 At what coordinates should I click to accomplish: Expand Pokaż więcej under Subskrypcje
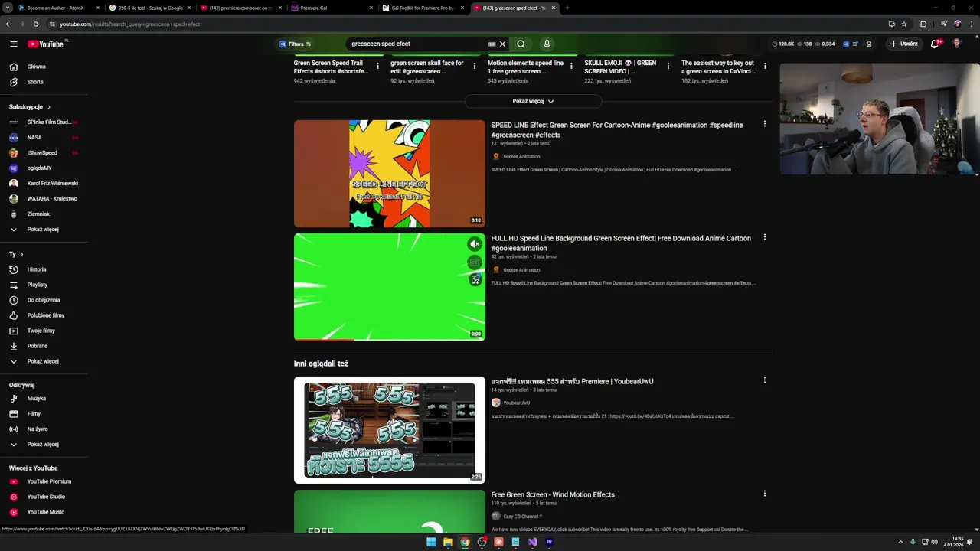pyautogui.click(x=43, y=229)
